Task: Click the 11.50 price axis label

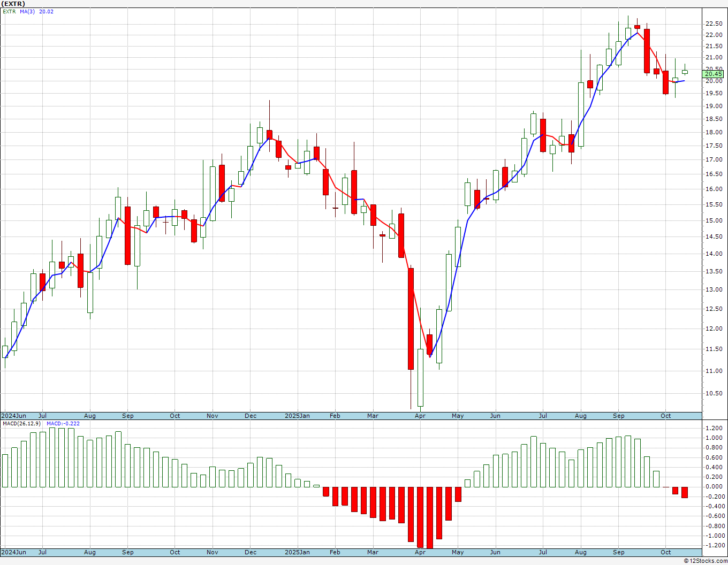Action: tap(714, 349)
